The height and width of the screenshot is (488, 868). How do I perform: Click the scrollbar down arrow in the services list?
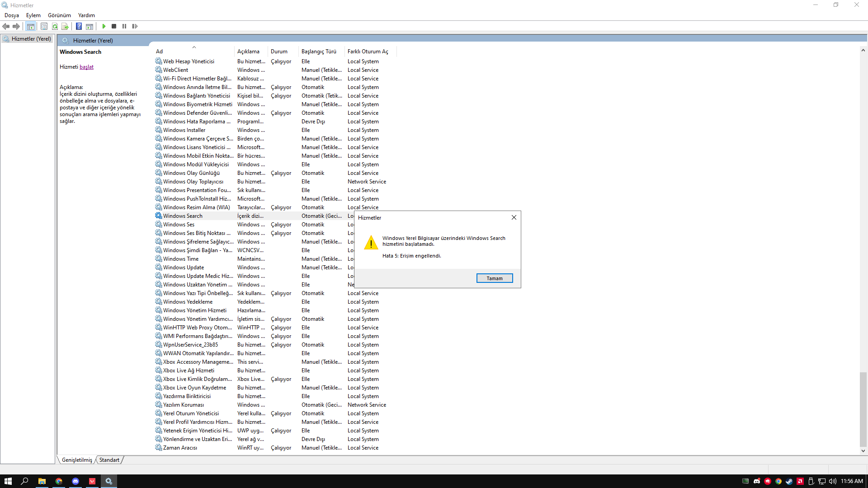(x=863, y=450)
